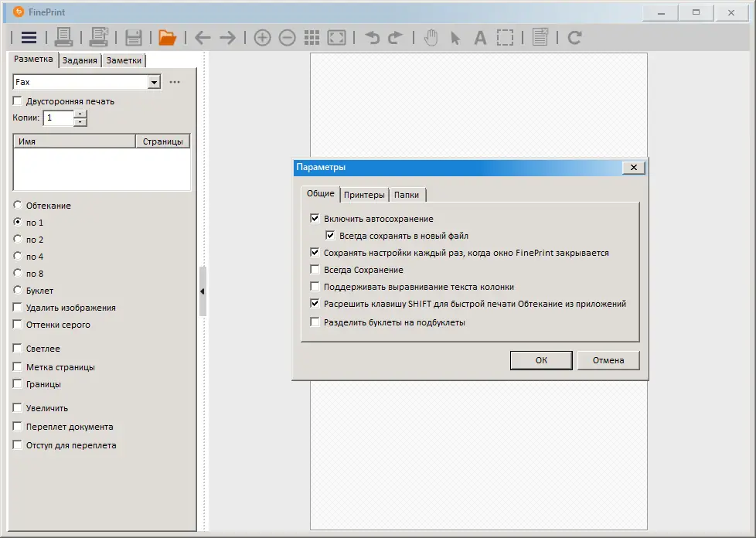Close the Параметры dialog
Image resolution: width=756 pixels, height=538 pixels.
634,167
